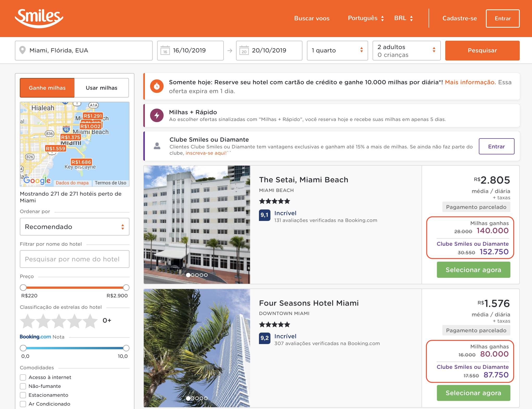Click the hotel name search field
532x409 pixels.
tap(75, 259)
